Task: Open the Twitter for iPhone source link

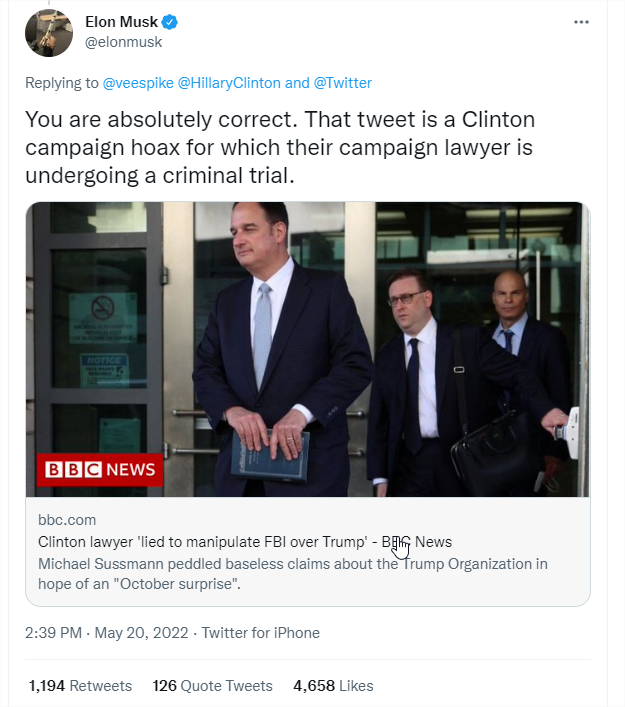Action: [261, 633]
